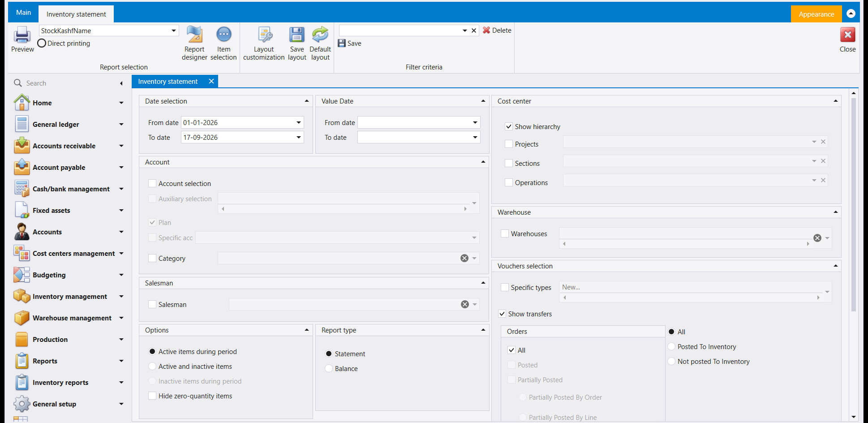This screenshot has height=423, width=868.
Task: Check Hide zero-quantity items
Action: tap(152, 396)
